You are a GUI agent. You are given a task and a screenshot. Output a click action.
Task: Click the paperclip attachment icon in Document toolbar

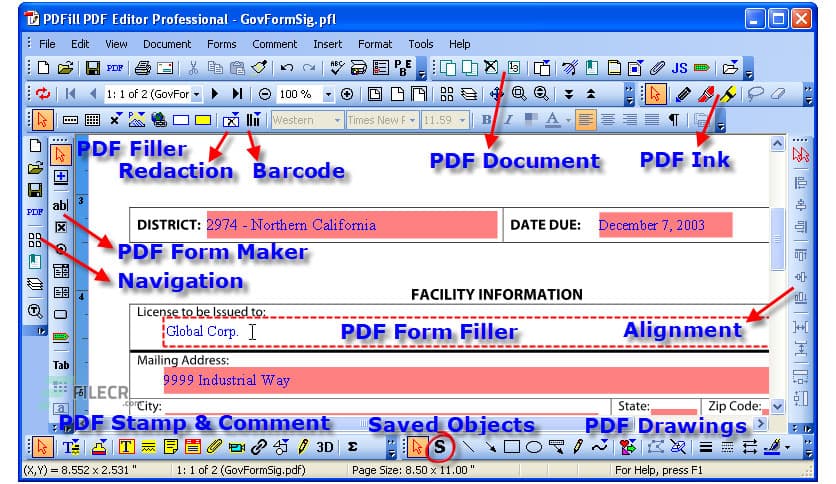(657, 68)
